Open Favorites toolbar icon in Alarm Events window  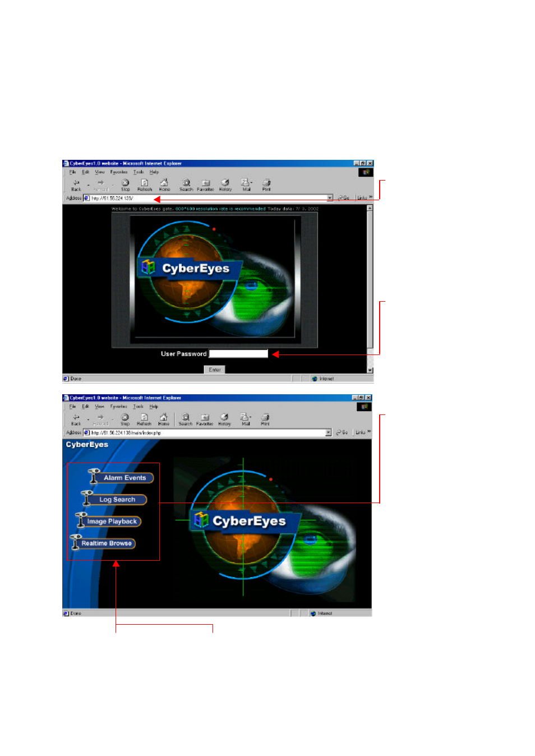pos(205,420)
